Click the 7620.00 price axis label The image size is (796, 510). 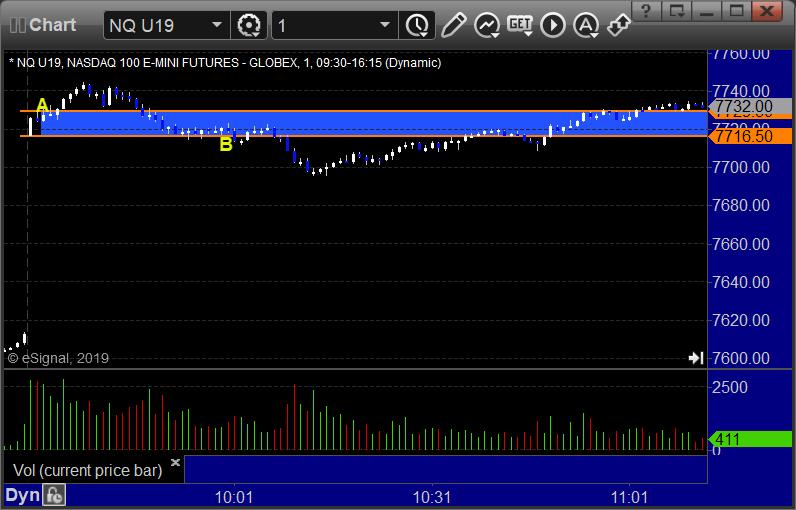coord(741,320)
